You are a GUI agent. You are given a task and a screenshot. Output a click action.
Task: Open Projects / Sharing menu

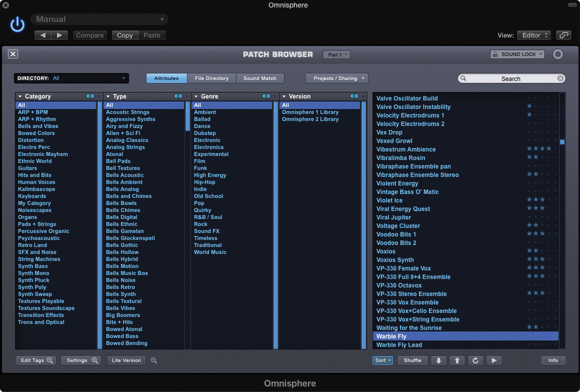tap(336, 78)
